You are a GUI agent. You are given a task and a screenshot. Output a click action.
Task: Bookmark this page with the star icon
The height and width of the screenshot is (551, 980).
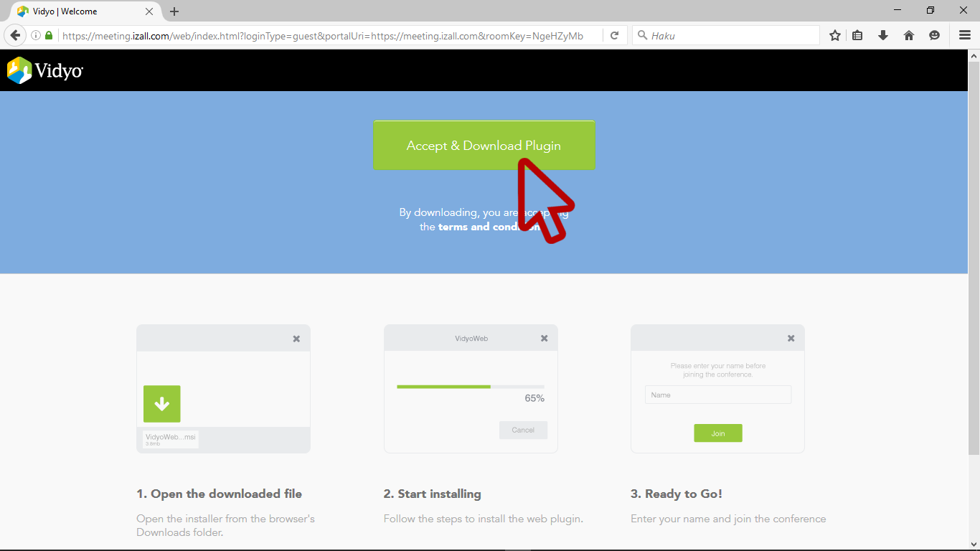[835, 35]
